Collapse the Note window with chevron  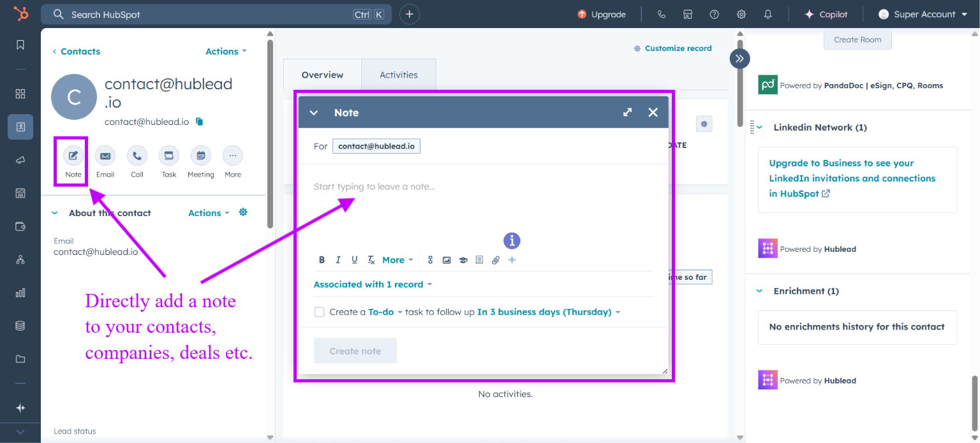coord(313,112)
